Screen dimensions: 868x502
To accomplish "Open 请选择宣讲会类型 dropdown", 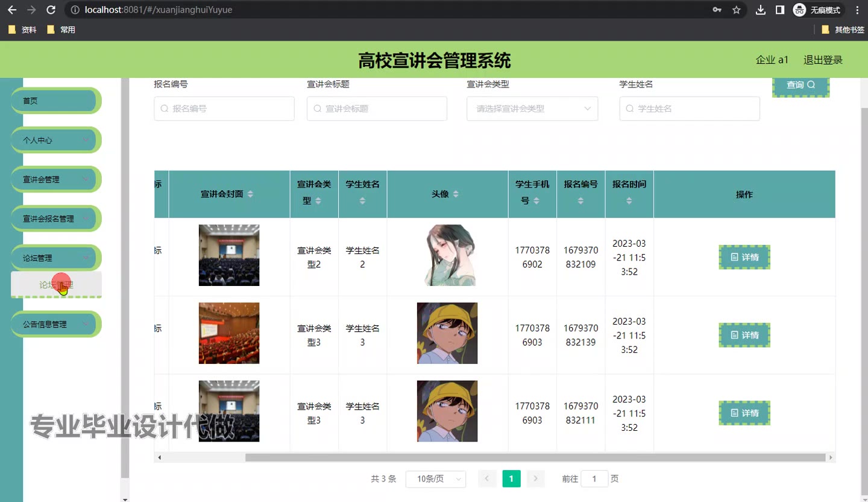I will tap(532, 109).
